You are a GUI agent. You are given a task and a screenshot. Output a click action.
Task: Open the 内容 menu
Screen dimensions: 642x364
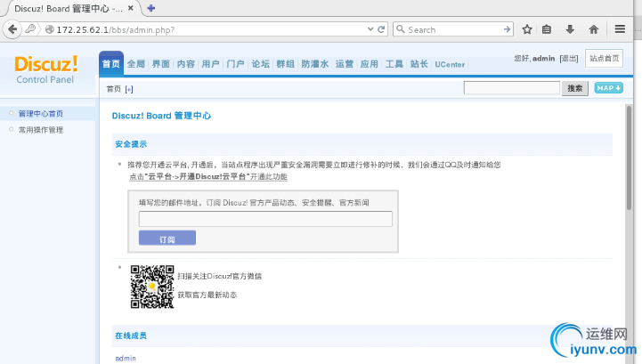click(x=186, y=64)
